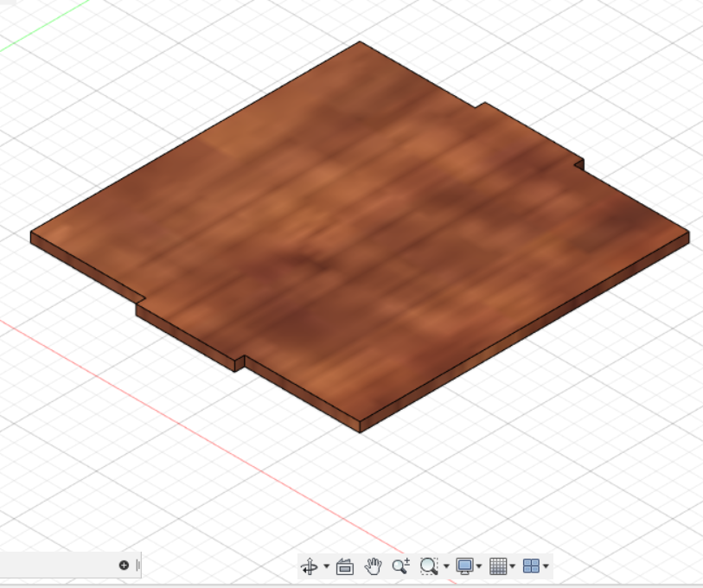The height and width of the screenshot is (588, 703).
Task: Click the plus button in comments bar
Action: [124, 566]
